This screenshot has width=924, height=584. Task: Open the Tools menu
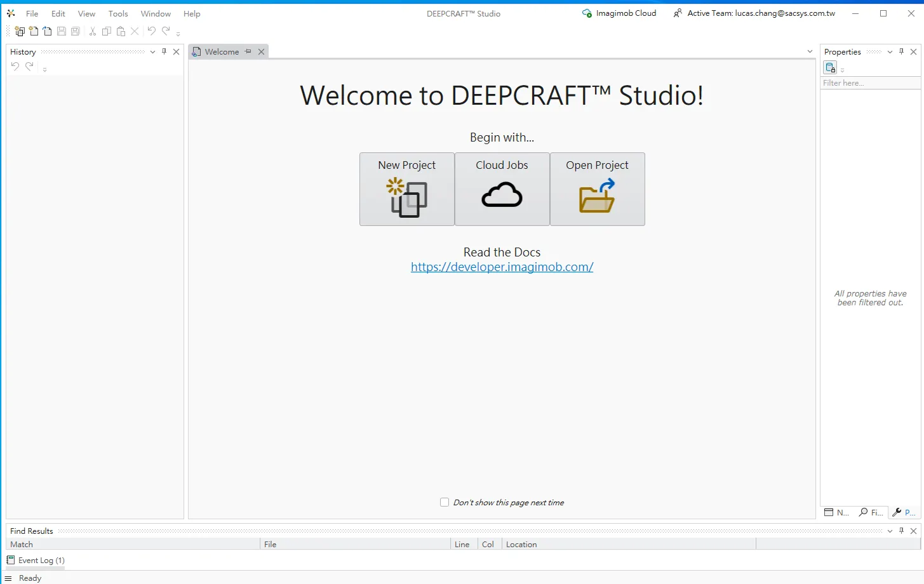coord(117,13)
